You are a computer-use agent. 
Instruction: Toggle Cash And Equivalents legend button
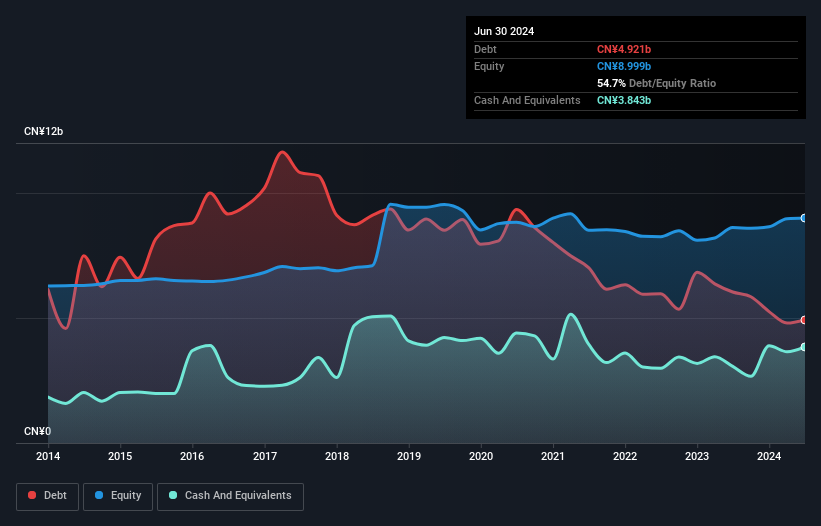coord(230,496)
